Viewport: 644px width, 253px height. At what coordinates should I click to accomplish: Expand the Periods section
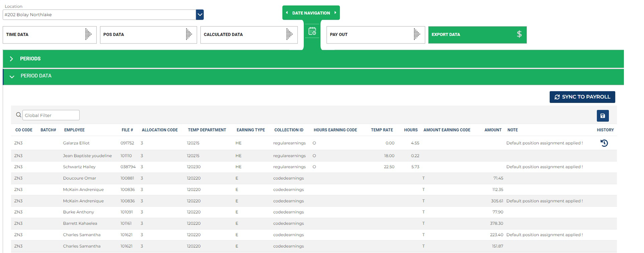(11, 59)
